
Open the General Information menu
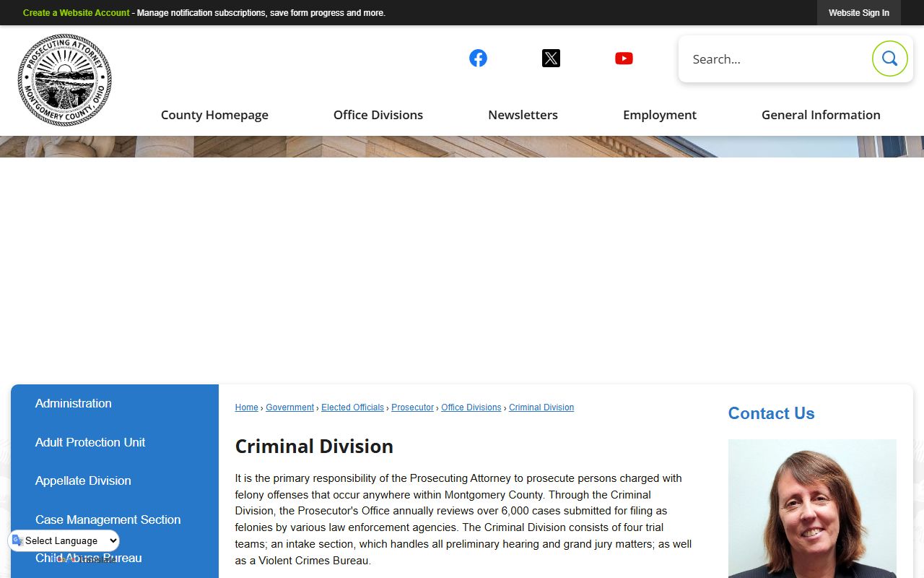[x=821, y=115]
